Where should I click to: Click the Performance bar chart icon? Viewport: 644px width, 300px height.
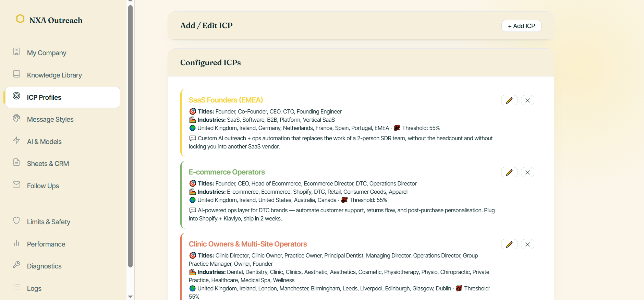click(16, 243)
